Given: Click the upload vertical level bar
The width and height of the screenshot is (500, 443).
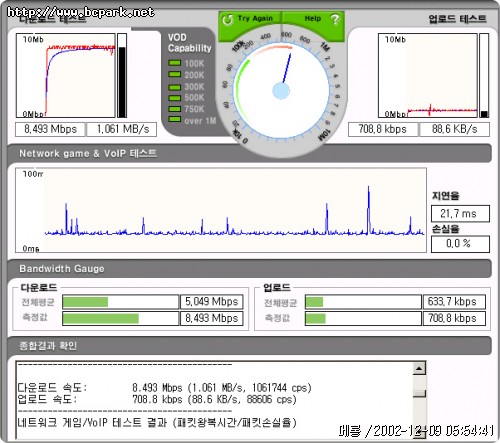Looking at the screenshot, I should (484, 75).
